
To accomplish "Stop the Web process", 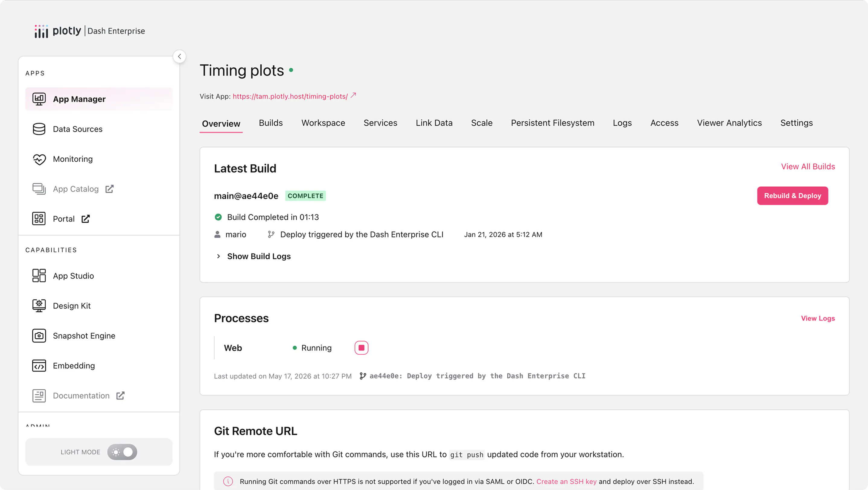I will [361, 348].
